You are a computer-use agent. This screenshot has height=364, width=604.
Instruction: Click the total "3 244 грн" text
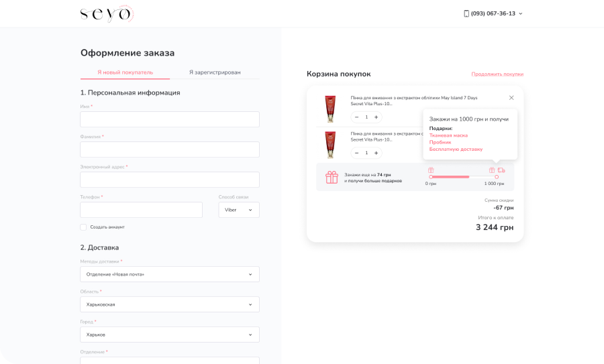point(495,227)
